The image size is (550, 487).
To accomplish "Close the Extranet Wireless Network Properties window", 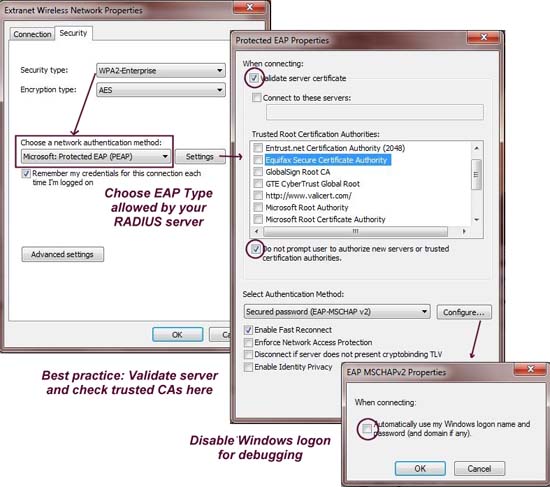I will [249, 7].
